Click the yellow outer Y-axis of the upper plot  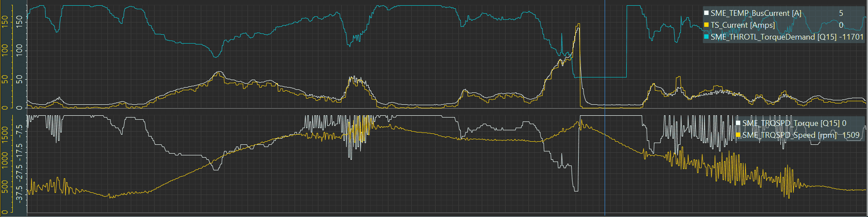pyautogui.click(x=5, y=57)
